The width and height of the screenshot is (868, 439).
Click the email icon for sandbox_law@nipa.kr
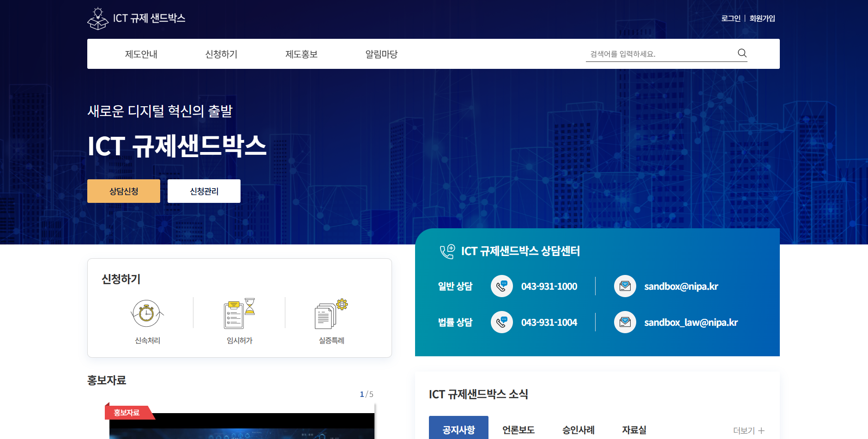point(625,322)
